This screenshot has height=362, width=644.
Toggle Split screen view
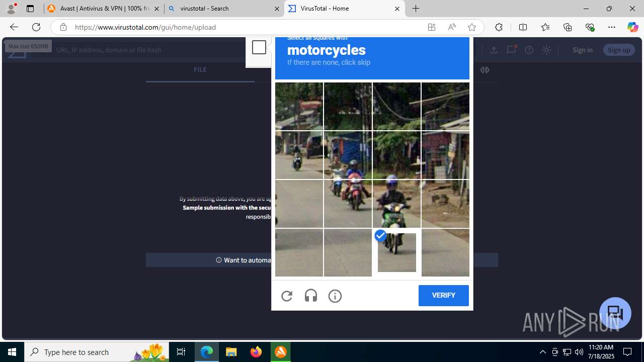tap(523, 27)
